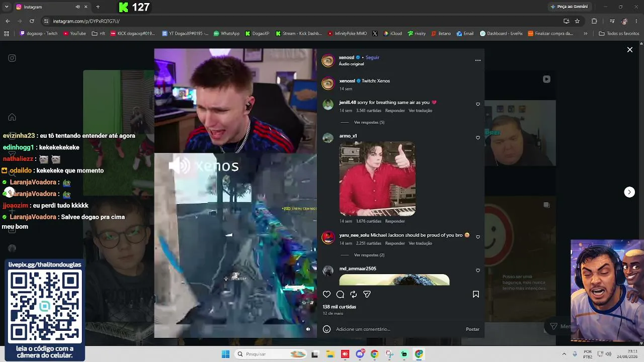The width and height of the screenshot is (644, 362).
Task: Like md_ammaar2505's comment
Action: pyautogui.click(x=478, y=270)
